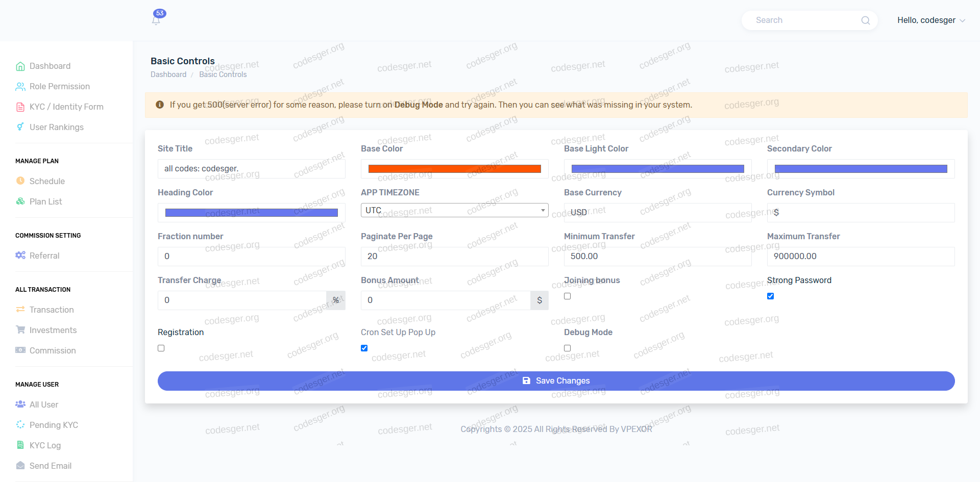Open the APP TIMEZONE dropdown

click(454, 210)
